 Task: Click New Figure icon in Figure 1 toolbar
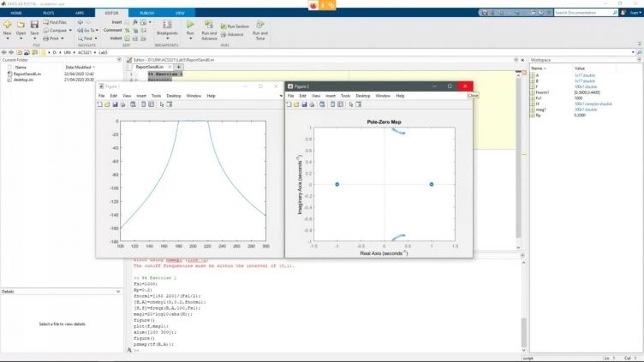pos(100,104)
